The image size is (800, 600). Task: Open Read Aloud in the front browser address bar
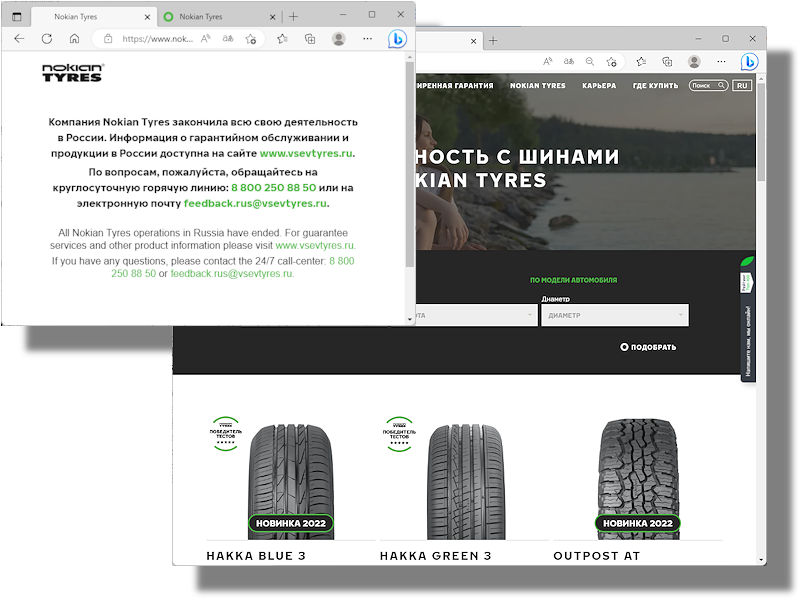[x=206, y=39]
